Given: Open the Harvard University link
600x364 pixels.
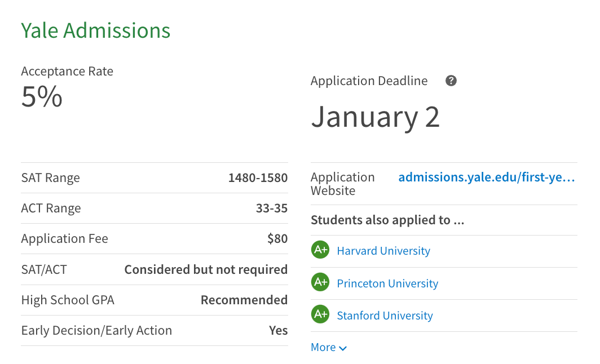Looking at the screenshot, I should pyautogui.click(x=383, y=251).
